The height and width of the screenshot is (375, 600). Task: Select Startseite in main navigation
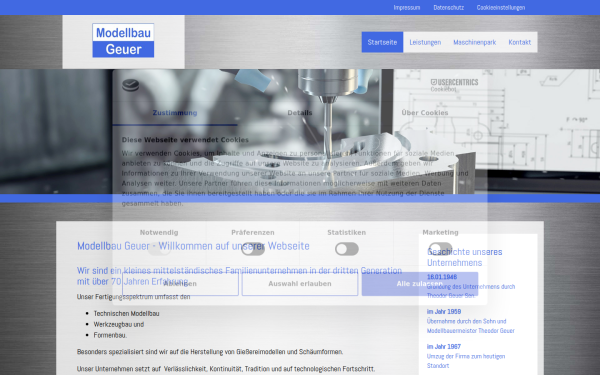pyautogui.click(x=382, y=42)
